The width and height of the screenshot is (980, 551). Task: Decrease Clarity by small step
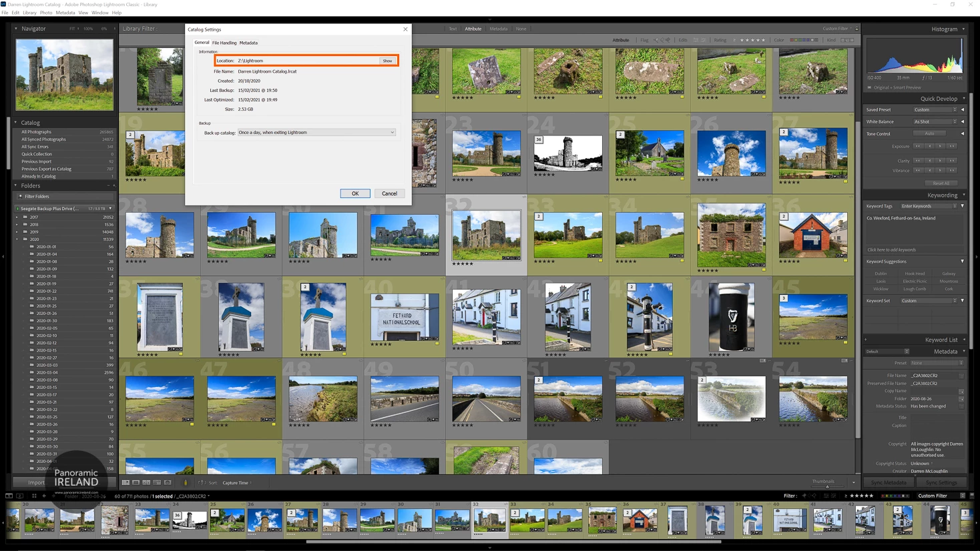coord(929,161)
